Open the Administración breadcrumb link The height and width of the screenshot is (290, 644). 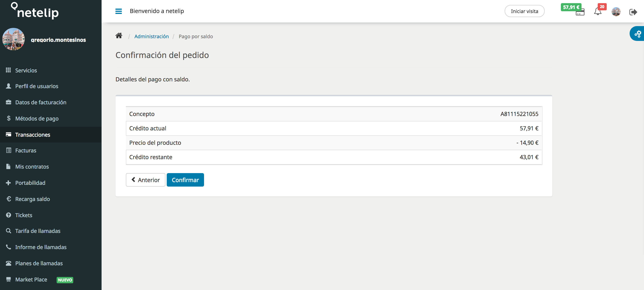click(151, 36)
